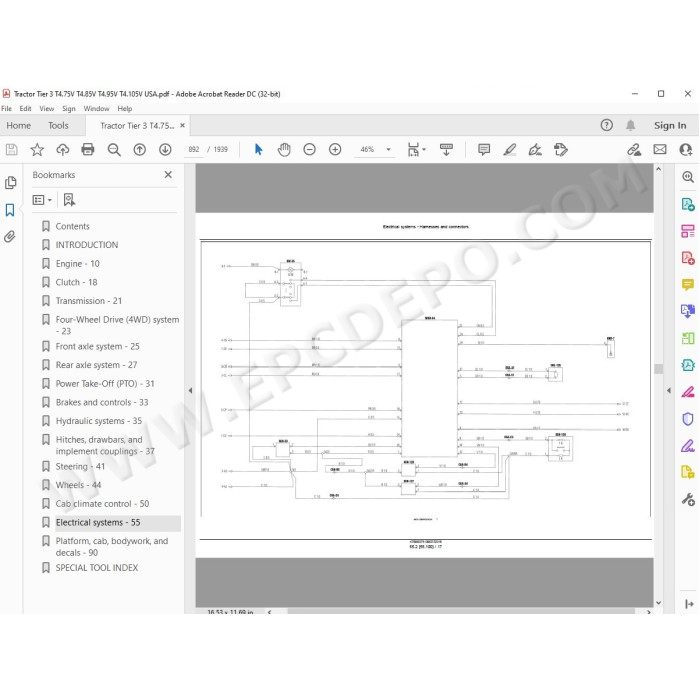Viewport: 700px width, 700px height.
Task: Select the highlight text tool
Action: (x=510, y=150)
